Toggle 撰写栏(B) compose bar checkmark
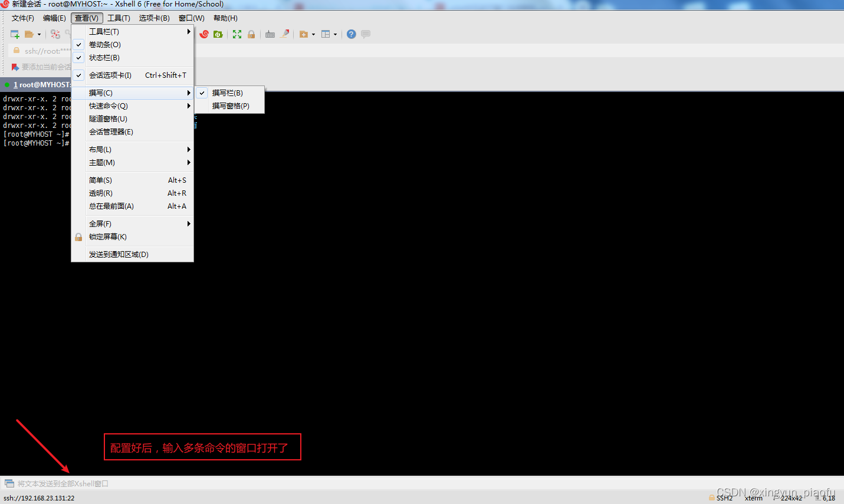This screenshot has width=844, height=504. point(202,93)
